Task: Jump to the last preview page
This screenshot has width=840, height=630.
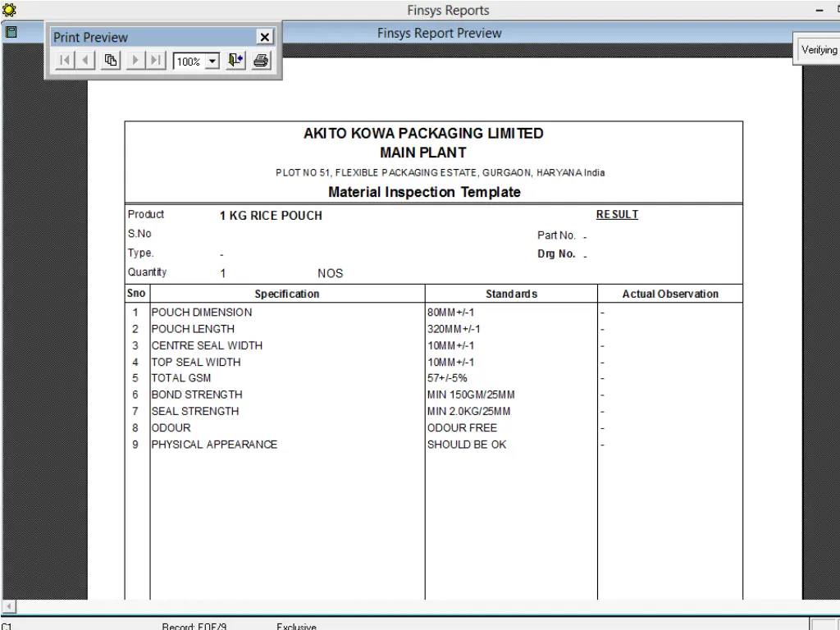Action: point(156,61)
